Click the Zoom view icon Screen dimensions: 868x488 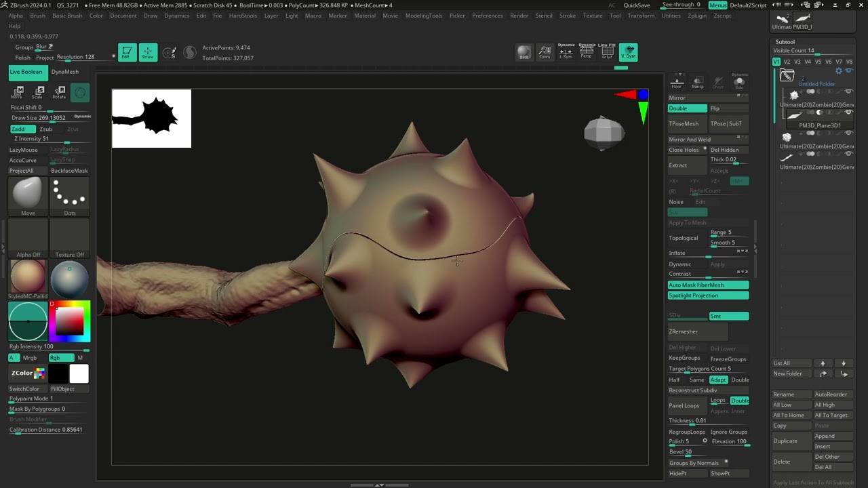[x=545, y=52]
